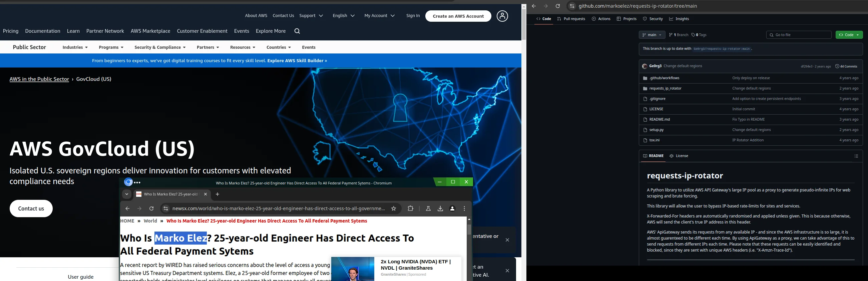Dismiss the upper AWS popup with its X

[x=507, y=240]
